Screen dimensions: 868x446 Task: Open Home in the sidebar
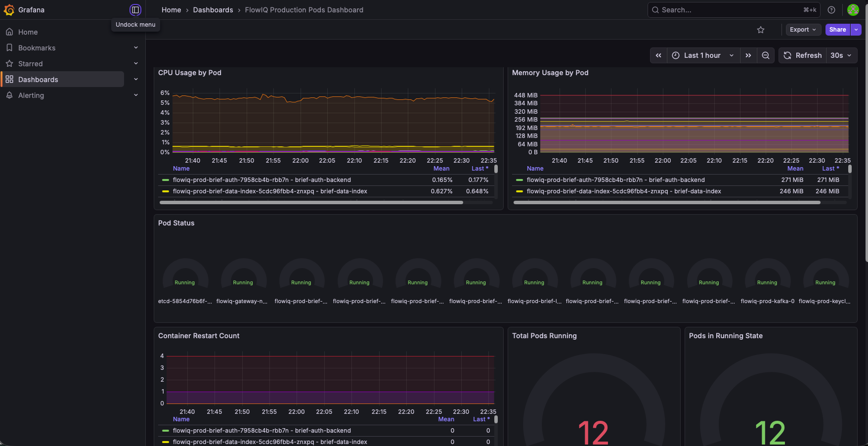pyautogui.click(x=28, y=32)
